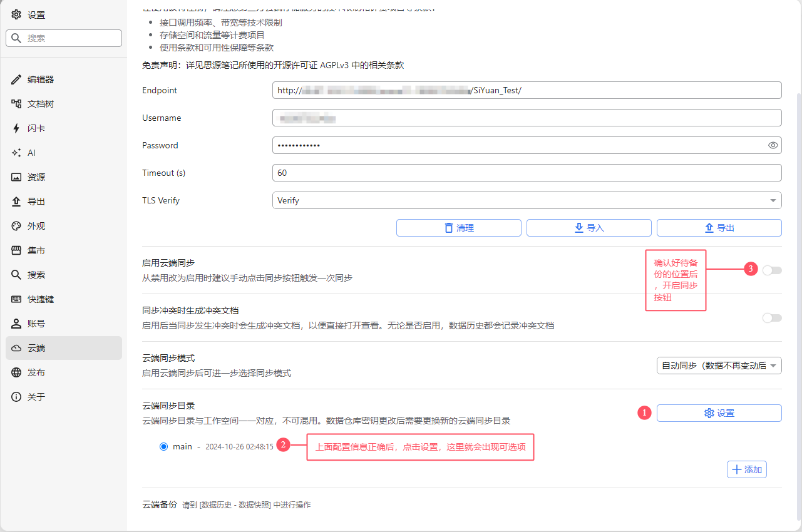Open the 编辑器 pencil icon in sidebar
Screen dimensions: 802x532
[17, 79]
